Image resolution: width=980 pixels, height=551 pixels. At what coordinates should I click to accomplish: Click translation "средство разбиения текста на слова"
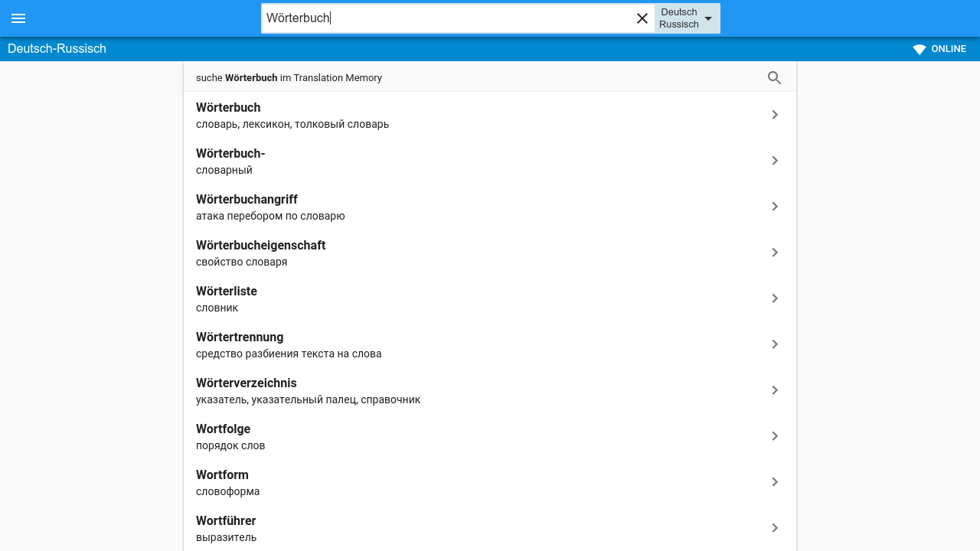coord(289,354)
